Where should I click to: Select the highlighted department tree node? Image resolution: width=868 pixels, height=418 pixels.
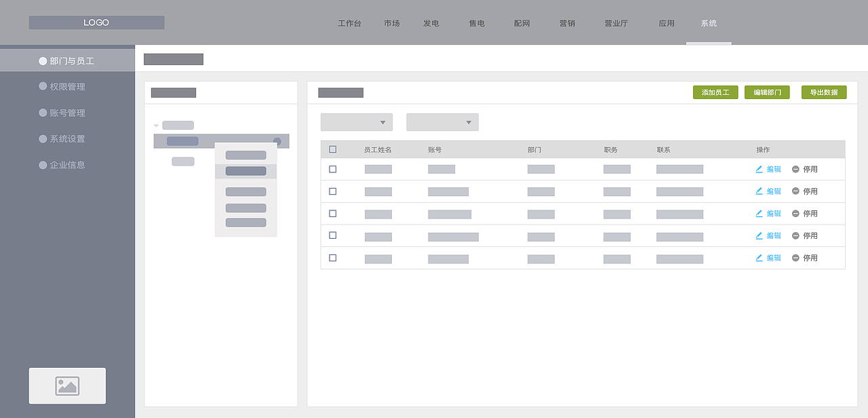(222, 141)
